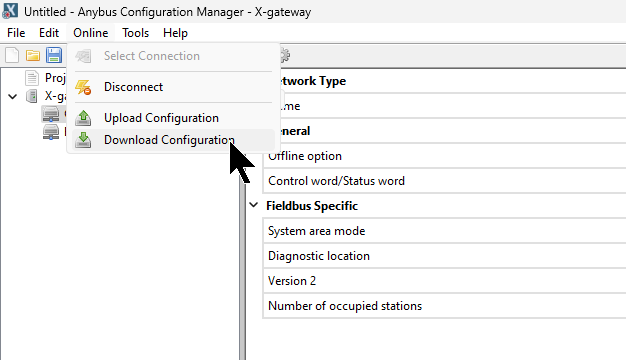Viewport: 626px width, 360px height.
Task: Collapse the Fieldbus Specific section
Action: [x=254, y=205]
